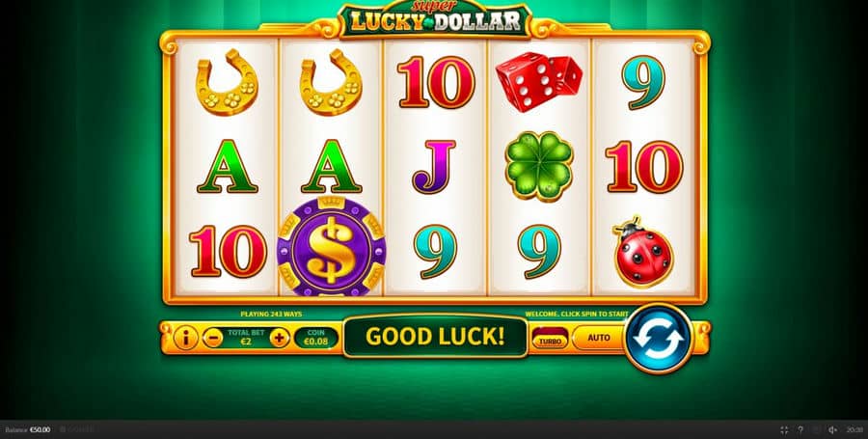Open the info paytable button

185,337
